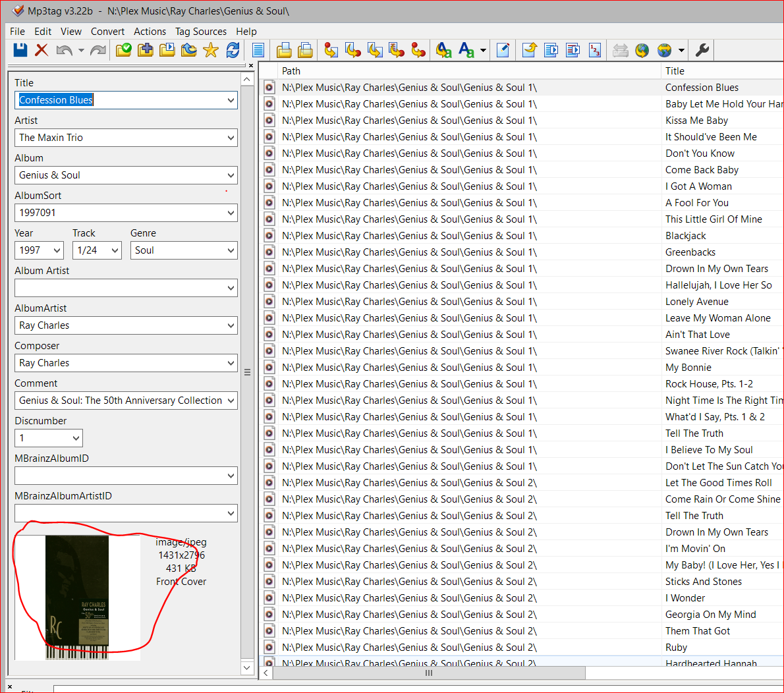
Task: Click the Actions Quick icon with yellow arrow
Action: [443, 50]
